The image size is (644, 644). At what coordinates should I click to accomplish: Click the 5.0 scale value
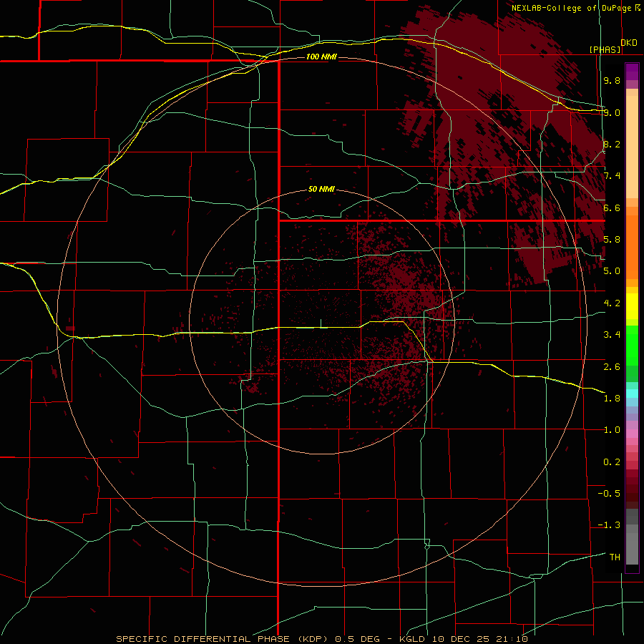tap(612, 271)
